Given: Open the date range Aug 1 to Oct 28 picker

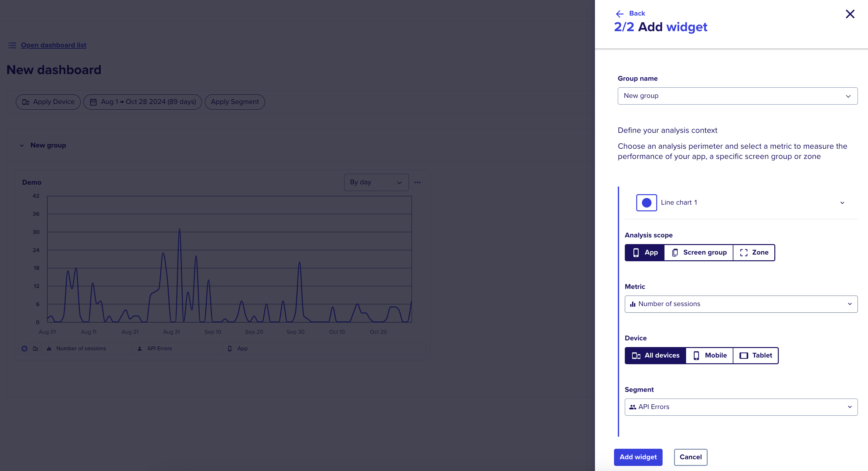Looking at the screenshot, I should 143,102.
